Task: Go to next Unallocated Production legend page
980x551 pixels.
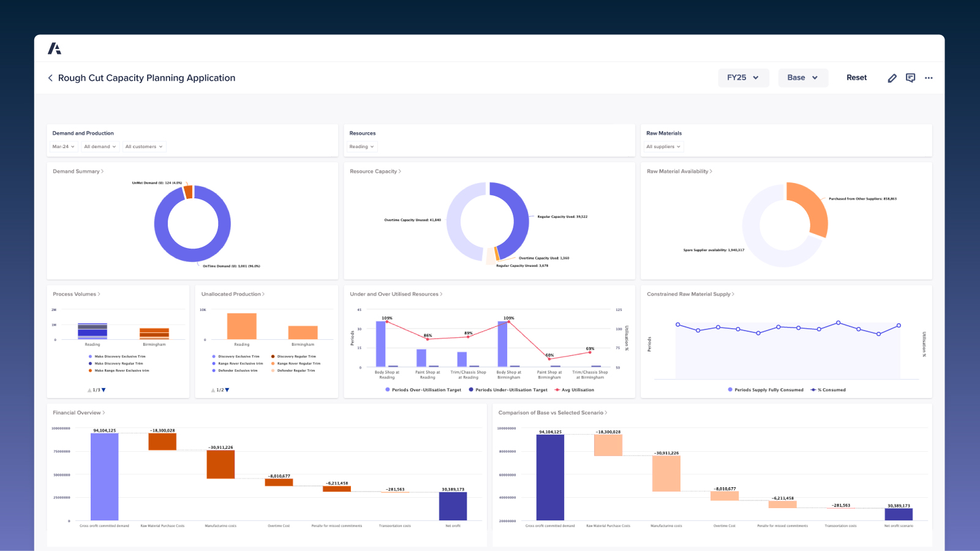Action: pos(227,390)
